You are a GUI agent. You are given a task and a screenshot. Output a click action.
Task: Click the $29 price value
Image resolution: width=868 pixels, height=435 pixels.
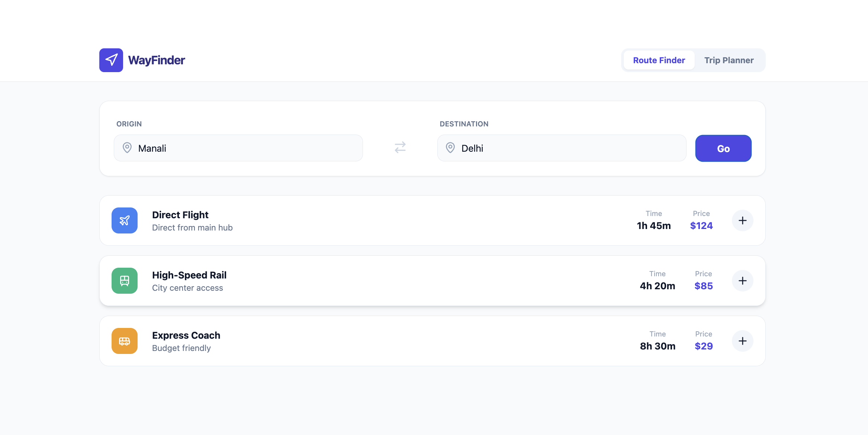[704, 346]
